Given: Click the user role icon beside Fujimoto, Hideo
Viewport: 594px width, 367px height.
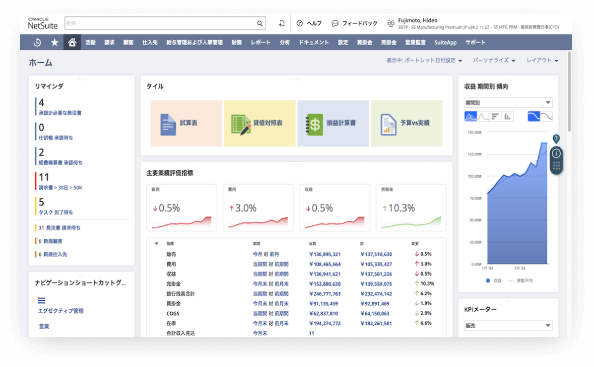Looking at the screenshot, I should click(x=391, y=23).
